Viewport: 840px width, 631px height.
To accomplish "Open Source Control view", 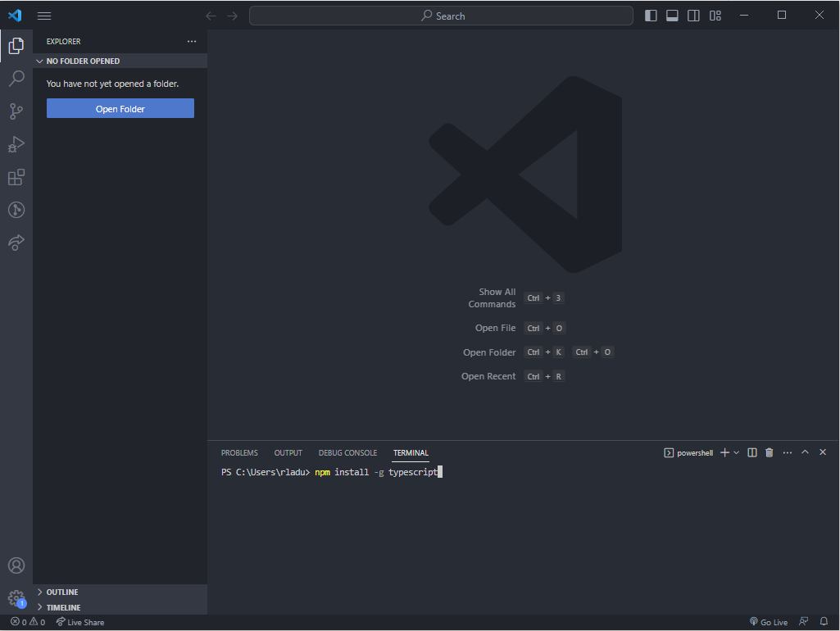I will [16, 111].
